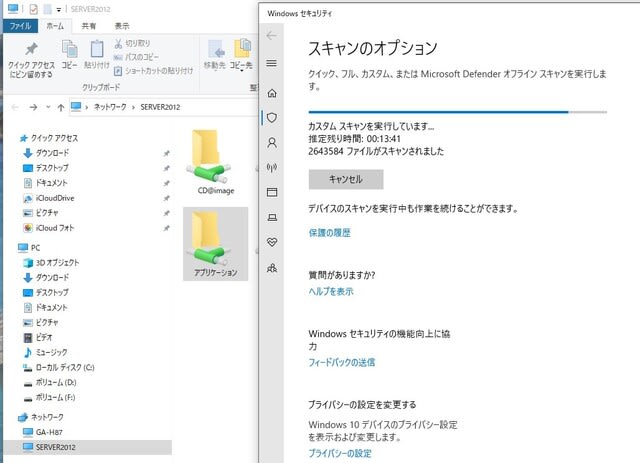This screenshot has width=640, height=463.
Task: Open プライバシーの設定 link
Action: [x=340, y=453]
